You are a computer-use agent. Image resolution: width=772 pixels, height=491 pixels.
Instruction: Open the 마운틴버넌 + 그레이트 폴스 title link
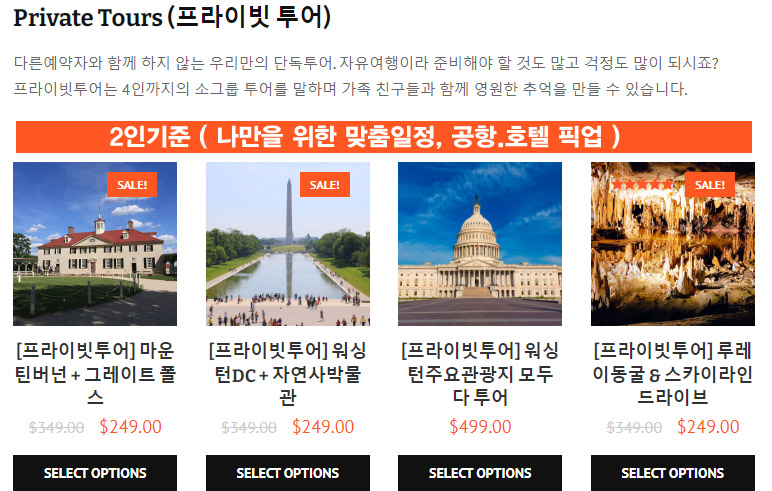(95, 374)
